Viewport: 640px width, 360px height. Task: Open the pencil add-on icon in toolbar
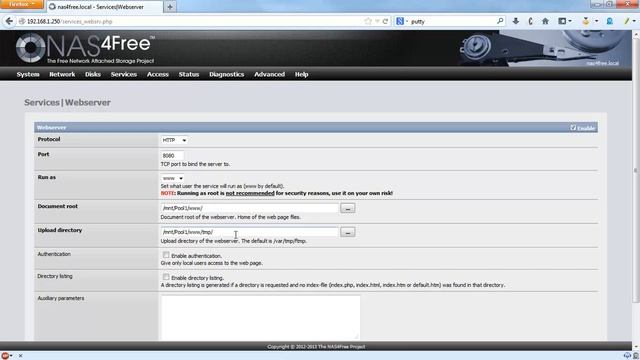(627, 21)
